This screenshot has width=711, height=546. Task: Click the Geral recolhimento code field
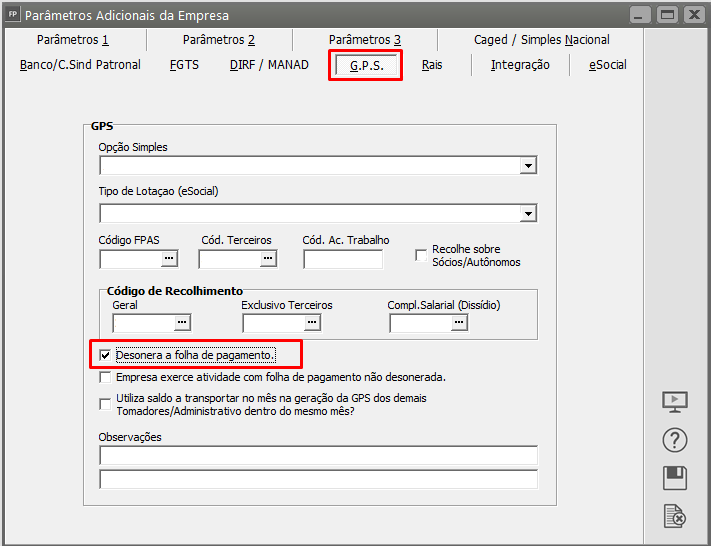[x=144, y=322]
